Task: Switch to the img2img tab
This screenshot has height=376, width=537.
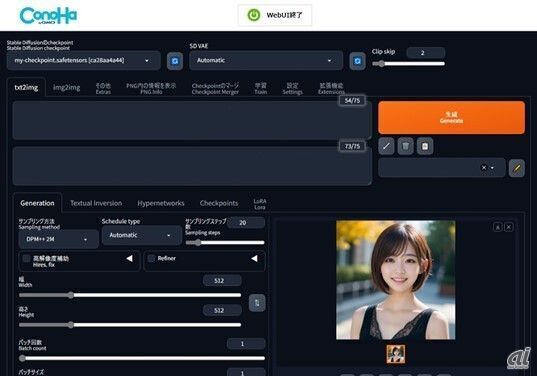Action: click(66, 88)
